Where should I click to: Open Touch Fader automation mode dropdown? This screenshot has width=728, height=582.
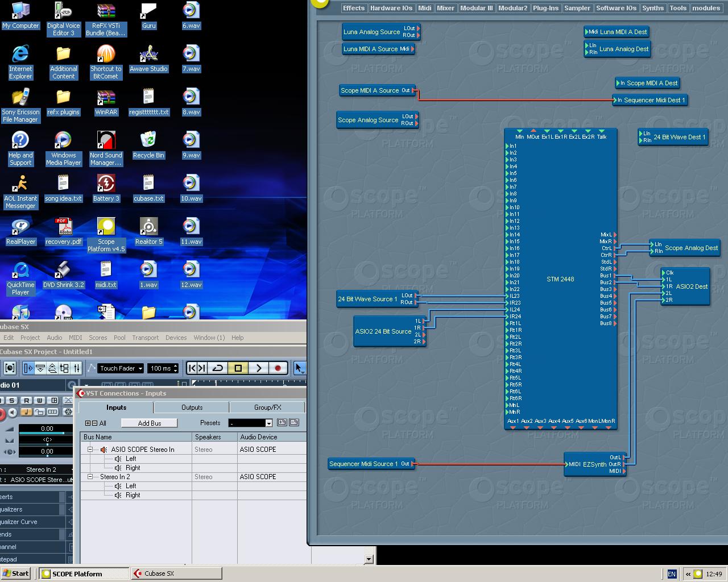(x=121, y=368)
